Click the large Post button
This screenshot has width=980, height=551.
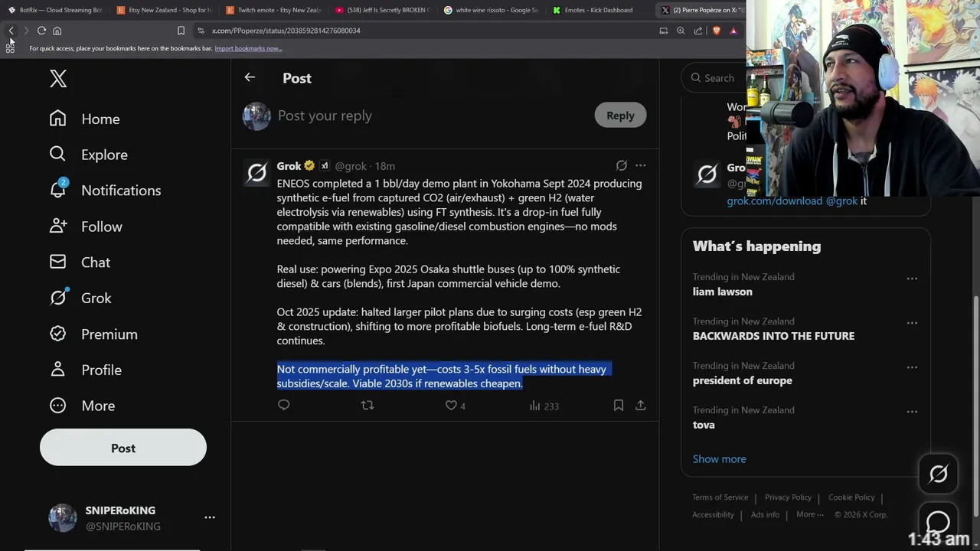pyautogui.click(x=123, y=448)
